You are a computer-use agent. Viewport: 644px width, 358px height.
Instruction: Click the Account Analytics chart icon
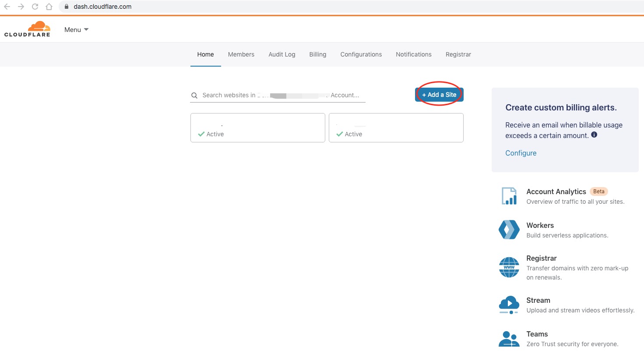pyautogui.click(x=509, y=196)
